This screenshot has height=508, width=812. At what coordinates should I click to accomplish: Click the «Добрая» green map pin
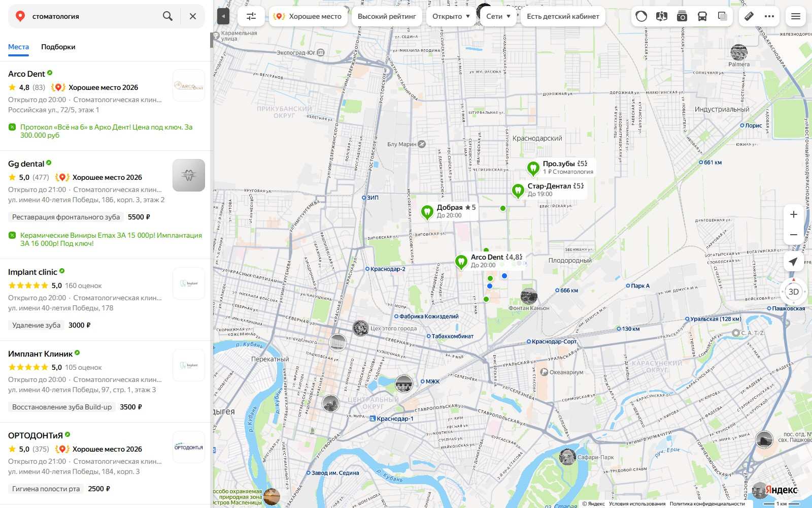point(427,212)
